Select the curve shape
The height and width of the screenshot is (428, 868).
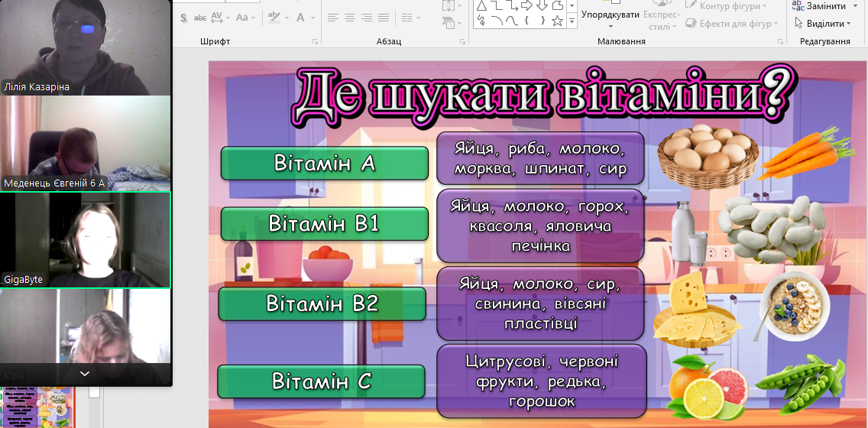pos(512,21)
